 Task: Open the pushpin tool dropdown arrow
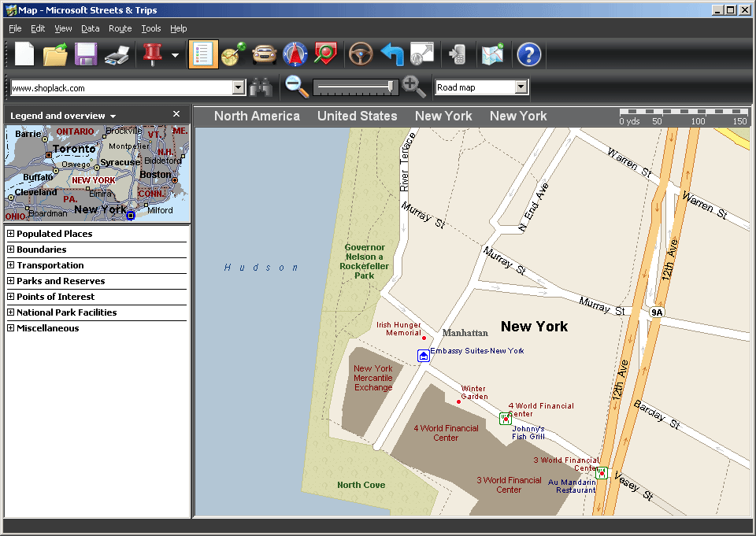click(175, 55)
